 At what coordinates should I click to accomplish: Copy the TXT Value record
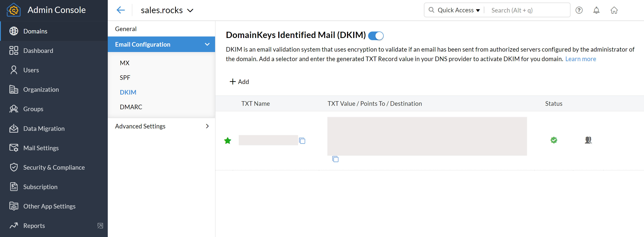coord(335,159)
